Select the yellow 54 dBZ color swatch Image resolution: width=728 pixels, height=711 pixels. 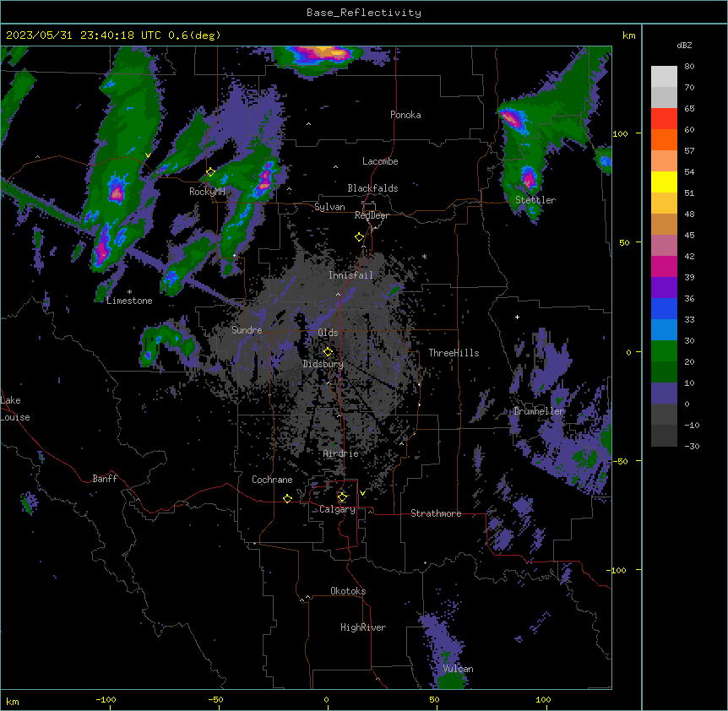click(x=664, y=182)
